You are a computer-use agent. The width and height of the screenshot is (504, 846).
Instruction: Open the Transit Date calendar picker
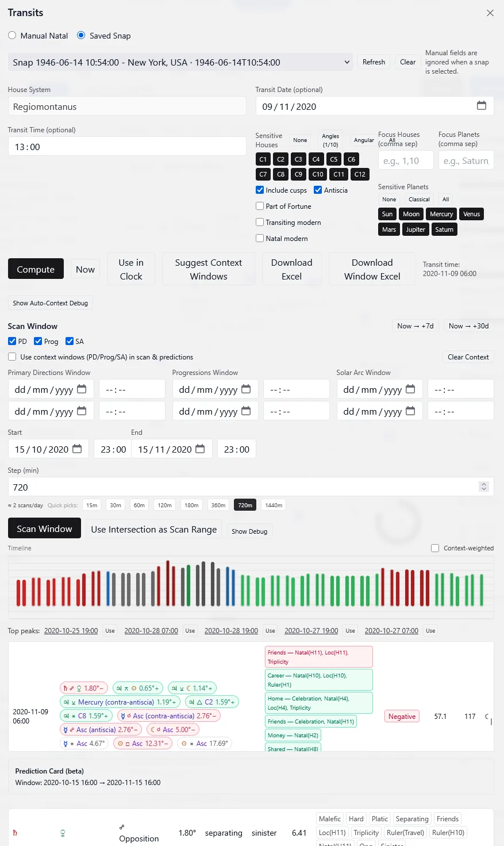[x=482, y=106]
